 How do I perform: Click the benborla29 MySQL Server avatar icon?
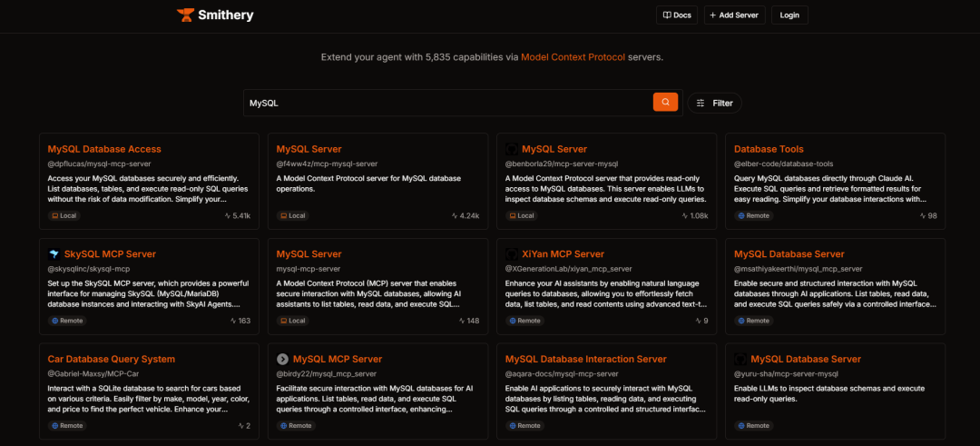tap(512, 149)
